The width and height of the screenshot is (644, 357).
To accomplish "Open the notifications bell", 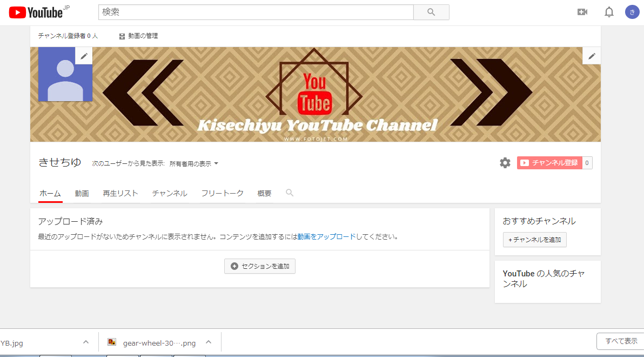I will [x=609, y=12].
